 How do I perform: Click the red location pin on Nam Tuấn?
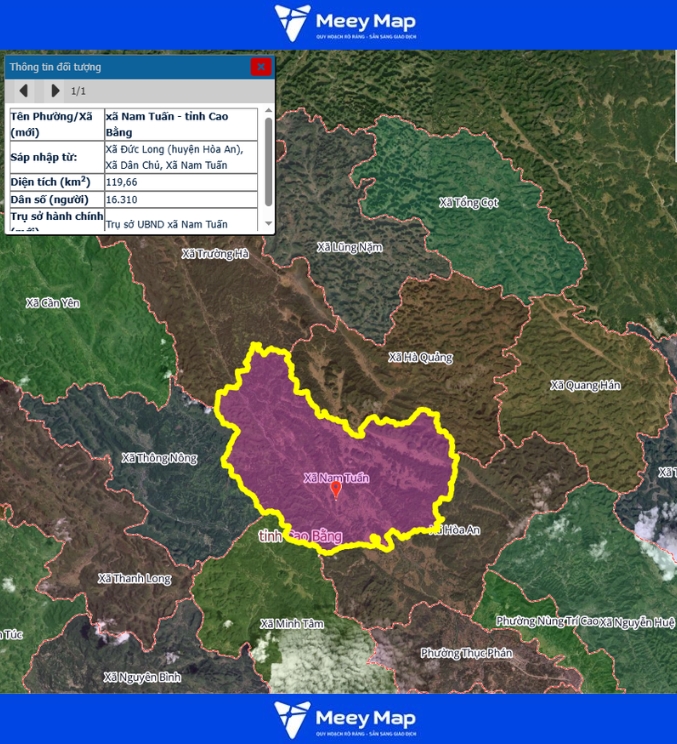[336, 489]
